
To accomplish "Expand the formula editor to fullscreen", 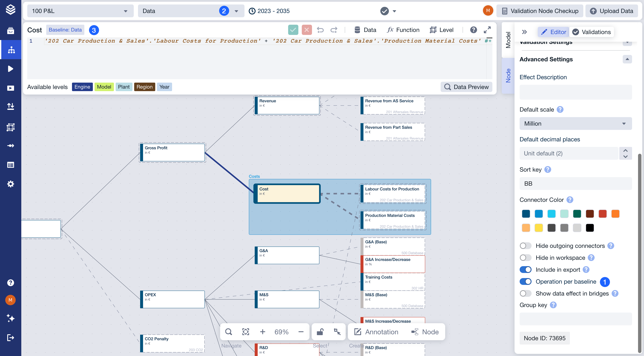I will pyautogui.click(x=487, y=30).
